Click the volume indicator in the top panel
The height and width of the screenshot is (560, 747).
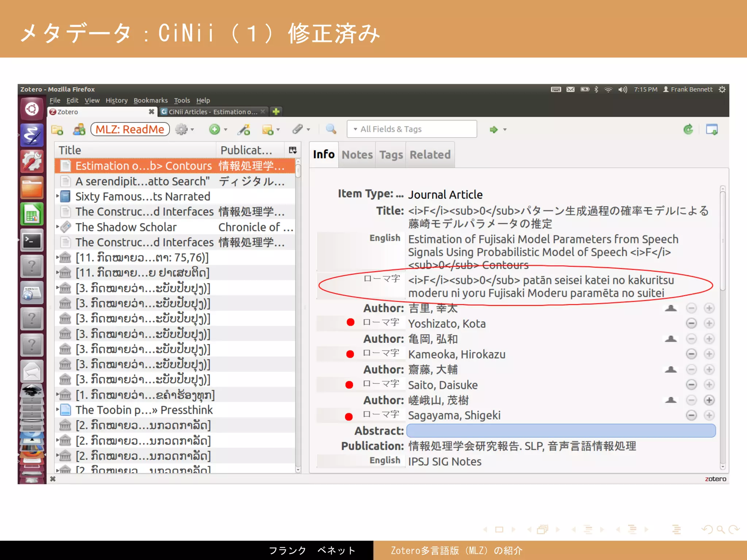pyautogui.click(x=623, y=89)
